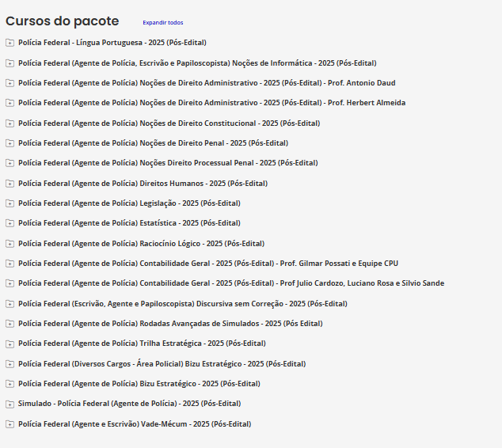Screen dimensions: 502x448
Task: Expand Trilha Estratégica plus icon
Action: tap(10, 344)
